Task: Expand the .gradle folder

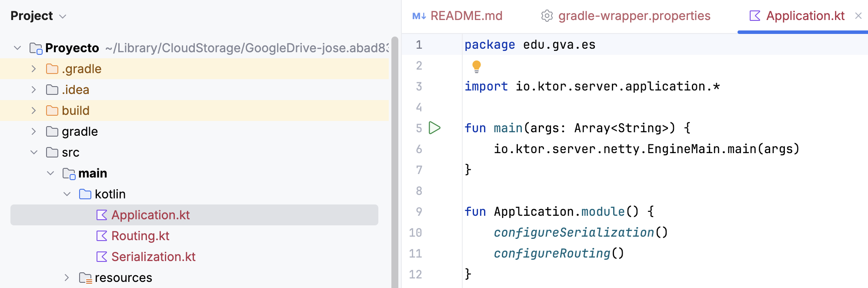Action: [33, 69]
